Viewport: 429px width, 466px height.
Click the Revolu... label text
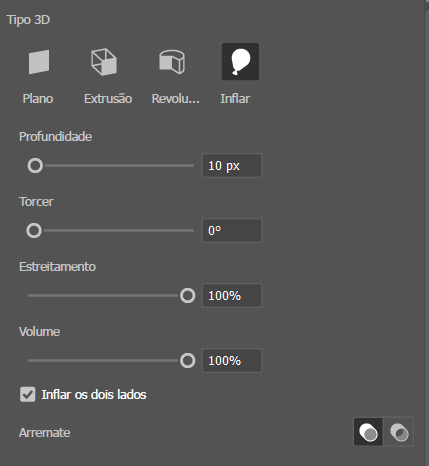point(176,99)
